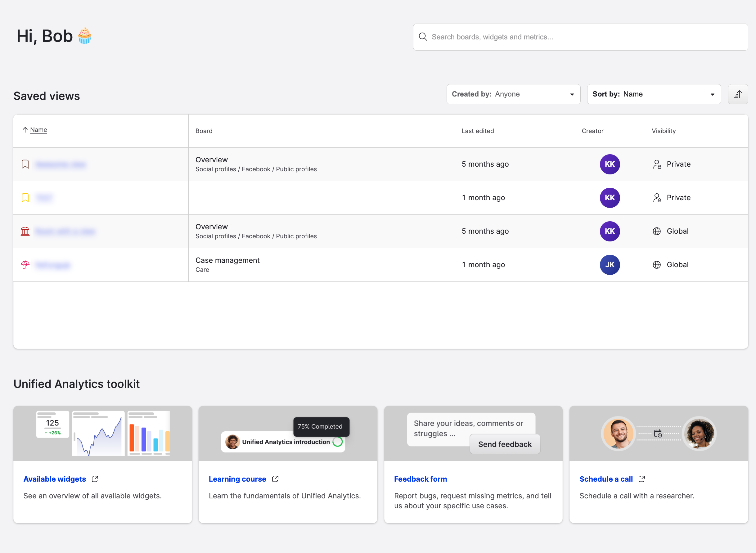Click the bookmark icon on the first saved view
The width and height of the screenshot is (756, 553).
click(25, 164)
